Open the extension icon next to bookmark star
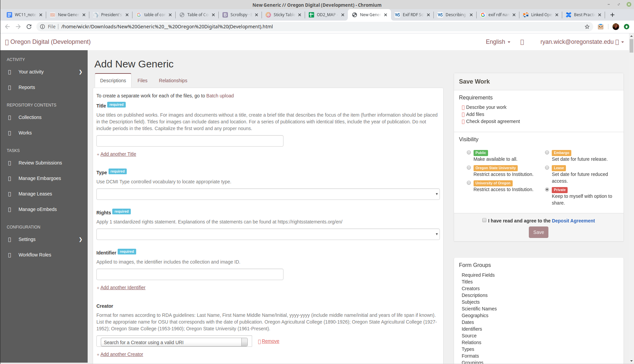 (x=601, y=27)
